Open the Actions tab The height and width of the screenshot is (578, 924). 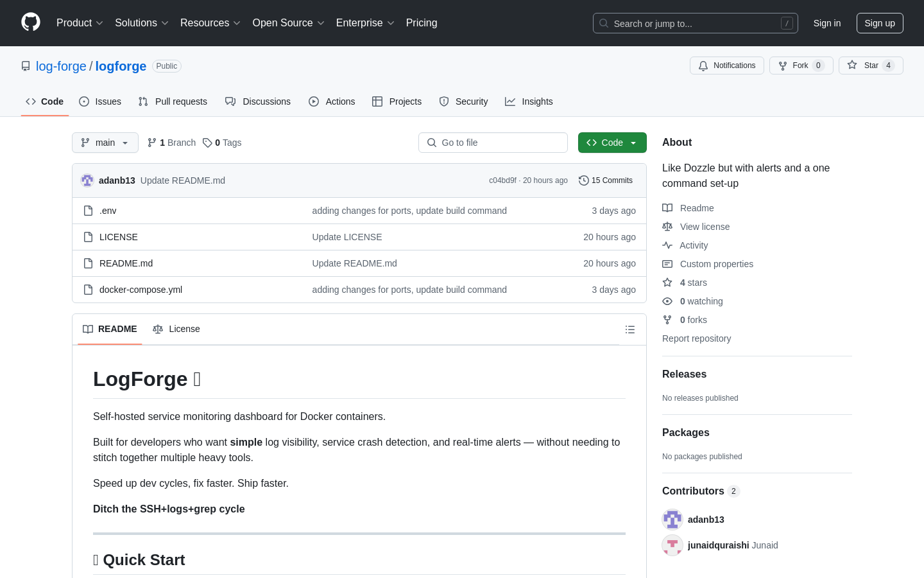tap(332, 101)
